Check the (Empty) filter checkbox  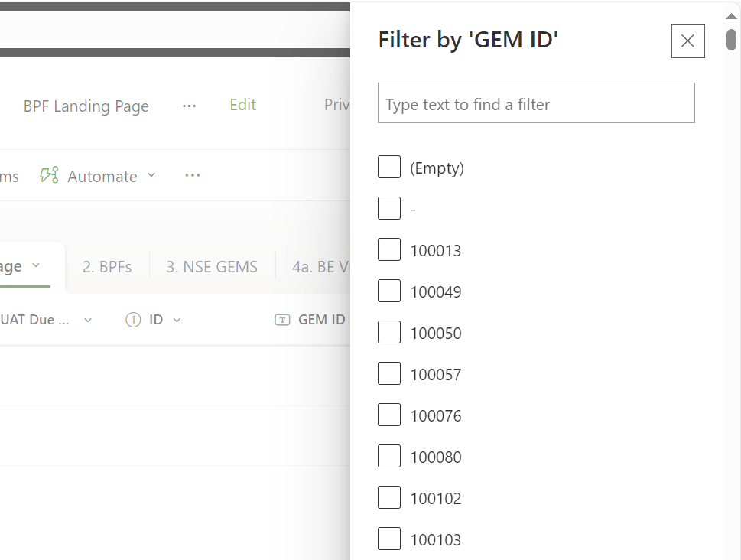coord(389,167)
